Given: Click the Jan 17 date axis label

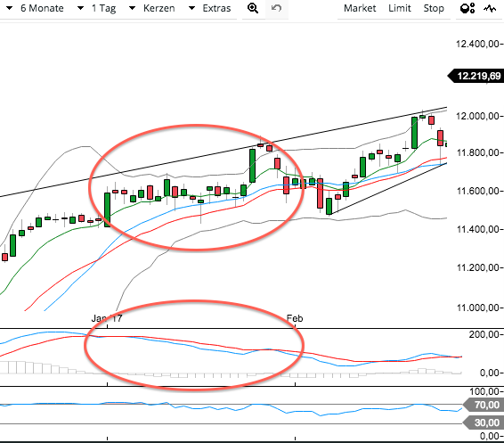Looking at the screenshot, I should tap(107, 318).
